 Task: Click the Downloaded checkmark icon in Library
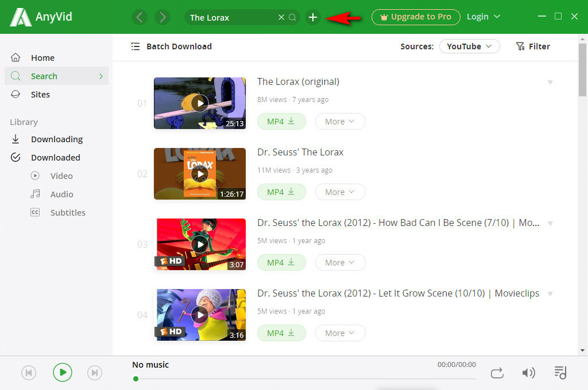point(16,157)
